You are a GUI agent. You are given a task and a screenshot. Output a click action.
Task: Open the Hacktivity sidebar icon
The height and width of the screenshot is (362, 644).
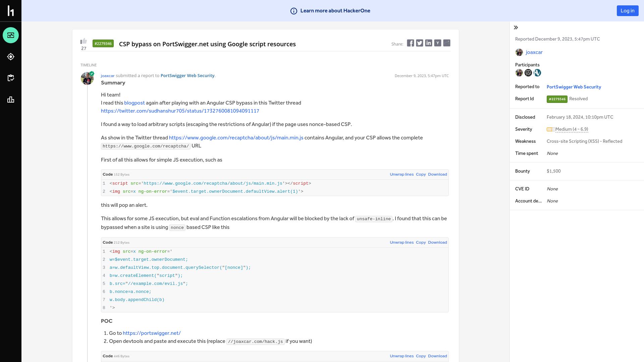(11, 35)
